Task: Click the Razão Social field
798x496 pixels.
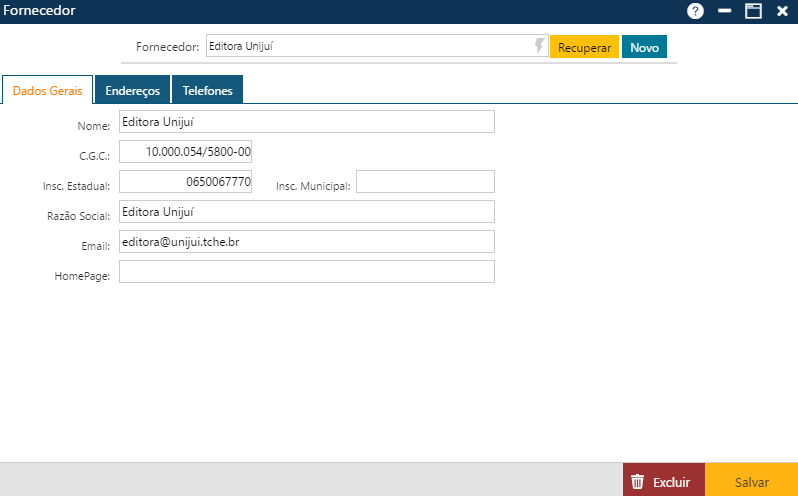Action: (306, 212)
